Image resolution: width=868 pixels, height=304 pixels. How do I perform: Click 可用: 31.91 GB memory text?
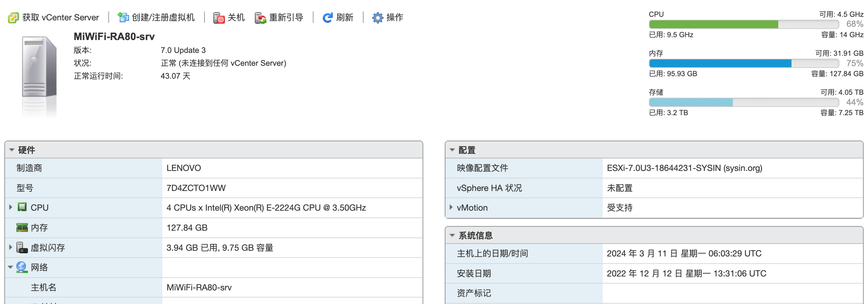click(839, 53)
